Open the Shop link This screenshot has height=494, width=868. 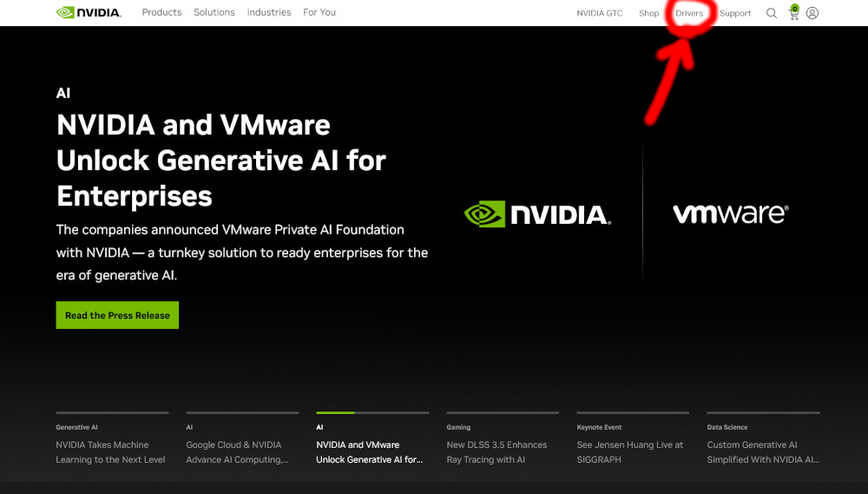(648, 13)
